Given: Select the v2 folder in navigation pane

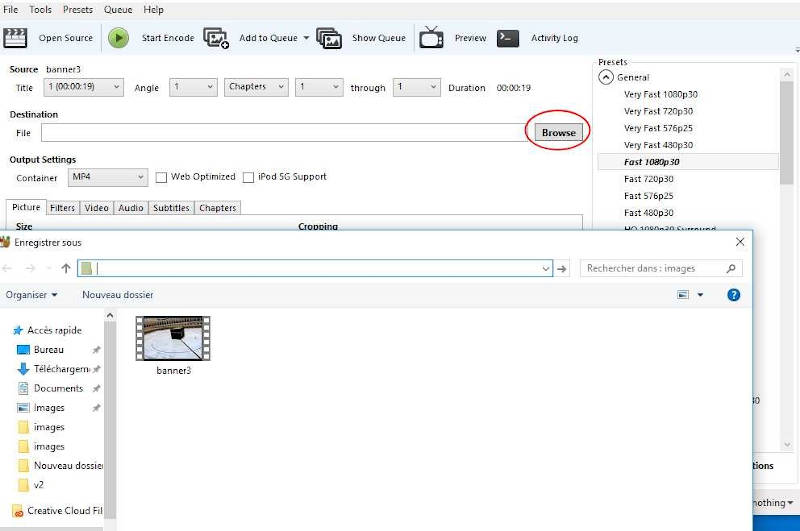Looking at the screenshot, I should (x=31, y=485).
